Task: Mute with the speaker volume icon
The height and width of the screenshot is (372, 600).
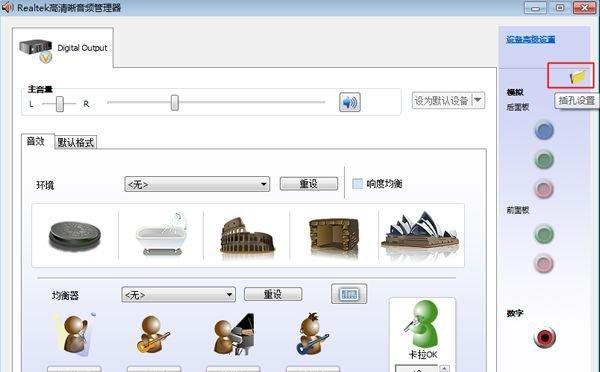Action: tap(350, 102)
